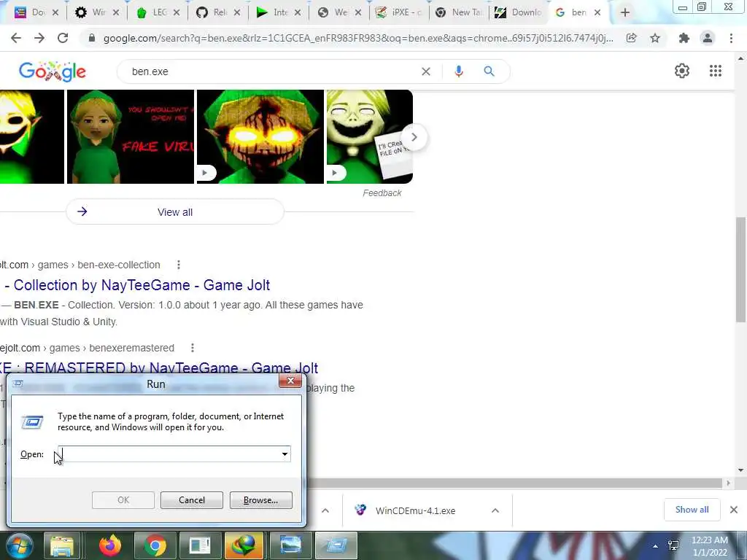The image size is (747, 560).
Task: Click the vertical scrollbar thumb of the page
Action: (740, 270)
